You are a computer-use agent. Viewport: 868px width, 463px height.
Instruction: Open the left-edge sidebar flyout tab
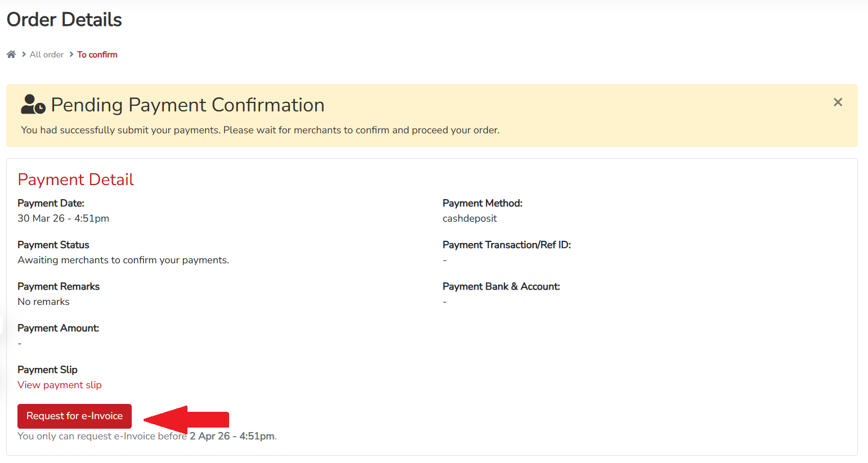click(x=3, y=325)
